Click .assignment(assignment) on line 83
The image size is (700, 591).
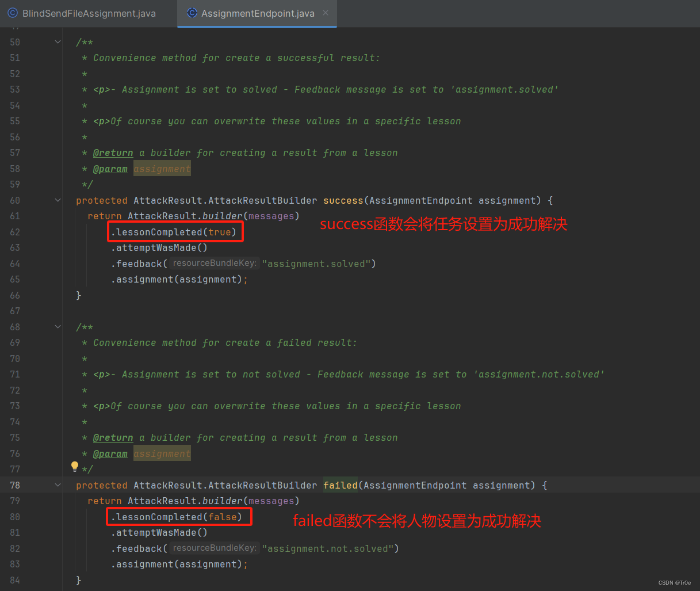tap(177, 564)
